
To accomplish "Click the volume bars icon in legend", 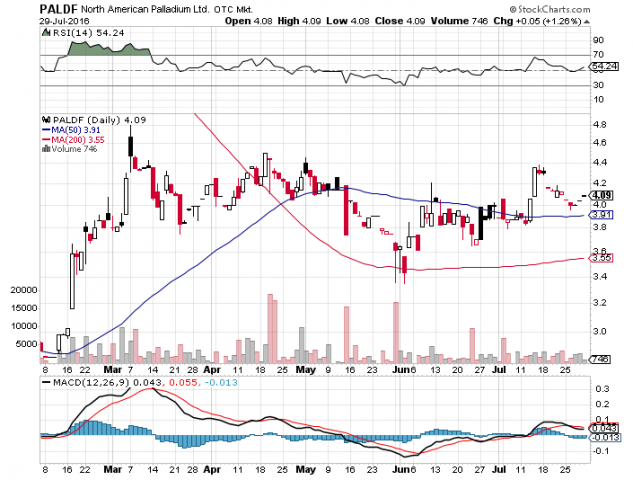I will [x=46, y=149].
